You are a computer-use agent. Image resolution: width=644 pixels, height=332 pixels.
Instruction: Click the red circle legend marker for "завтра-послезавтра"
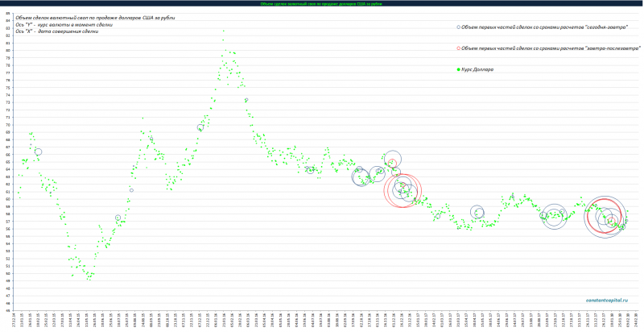pyautogui.click(x=459, y=48)
